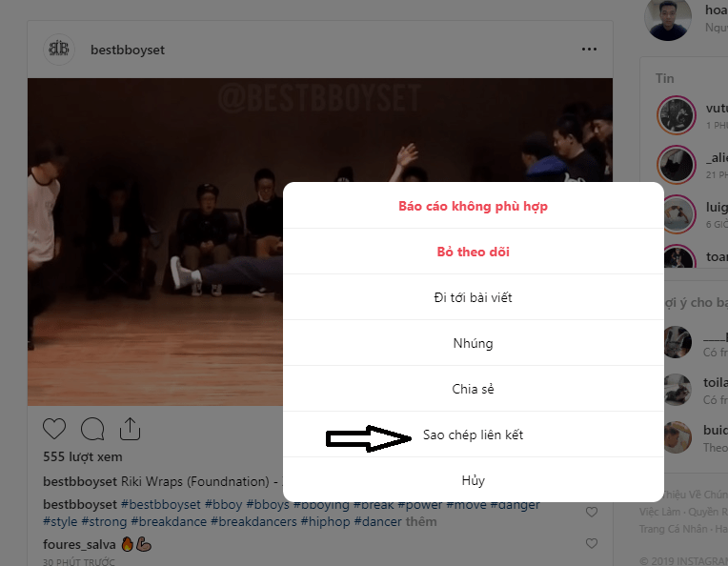
Task: Click 'Sao chép liên kết' to copy link
Action: pos(474,435)
